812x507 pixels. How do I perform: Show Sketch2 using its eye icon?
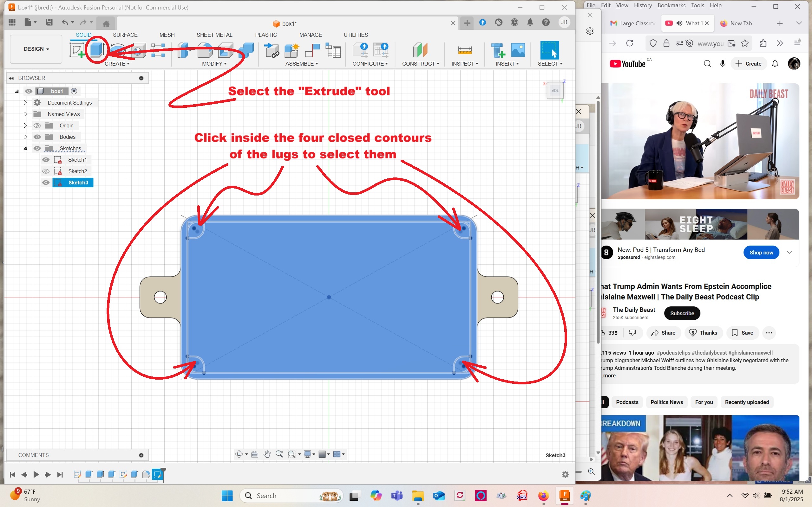46,171
